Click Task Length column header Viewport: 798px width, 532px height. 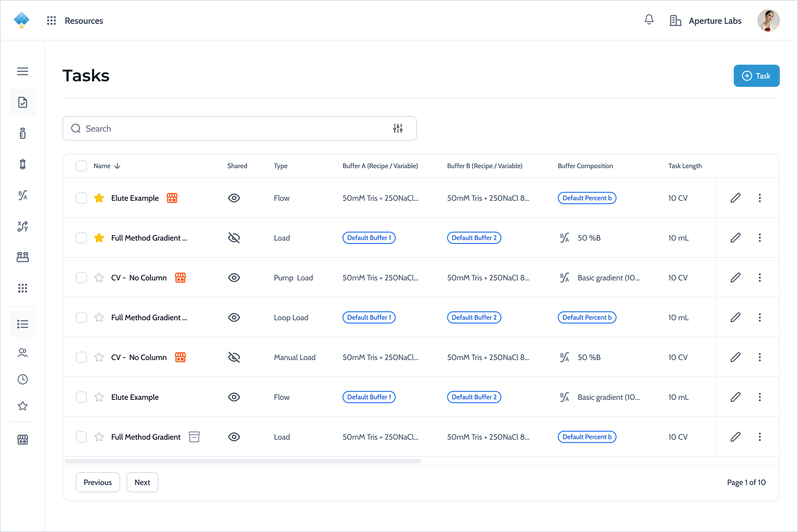[x=685, y=166]
